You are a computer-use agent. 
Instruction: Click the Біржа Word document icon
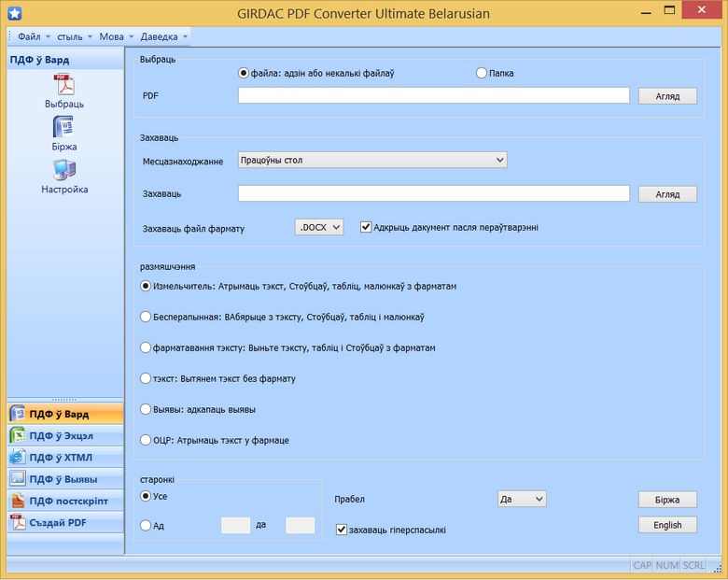(63, 127)
